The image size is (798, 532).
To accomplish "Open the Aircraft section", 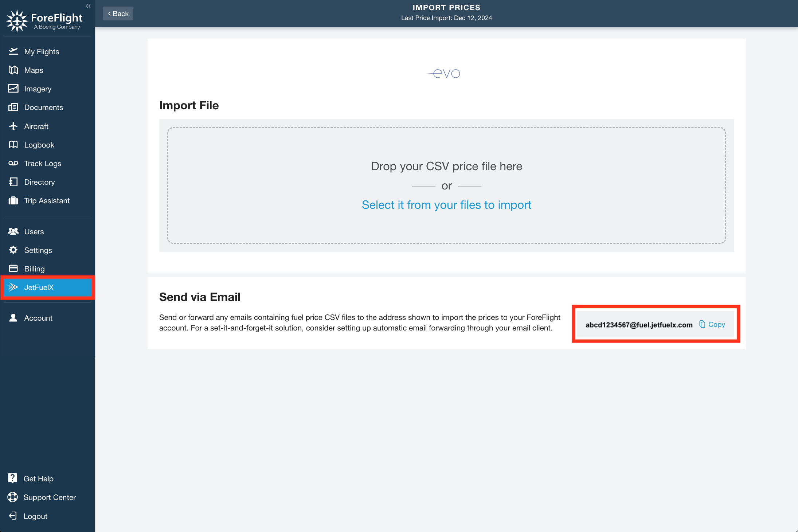I will tap(47, 126).
